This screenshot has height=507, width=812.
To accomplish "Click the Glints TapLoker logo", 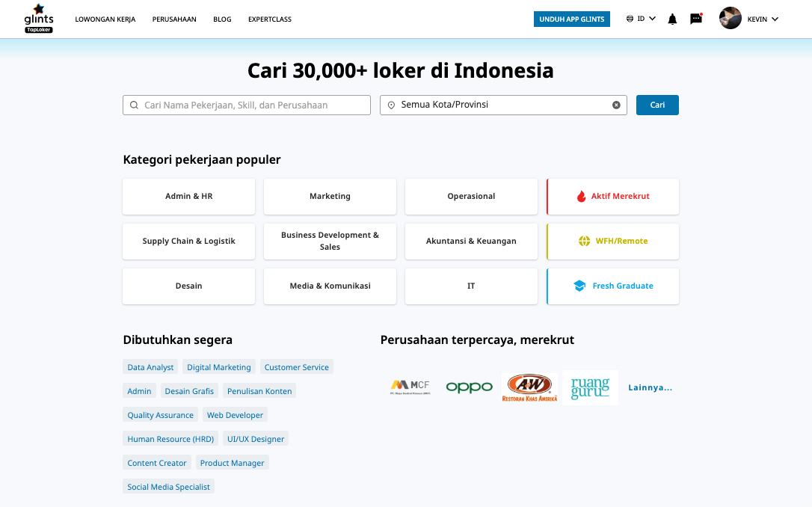I will coord(39,19).
